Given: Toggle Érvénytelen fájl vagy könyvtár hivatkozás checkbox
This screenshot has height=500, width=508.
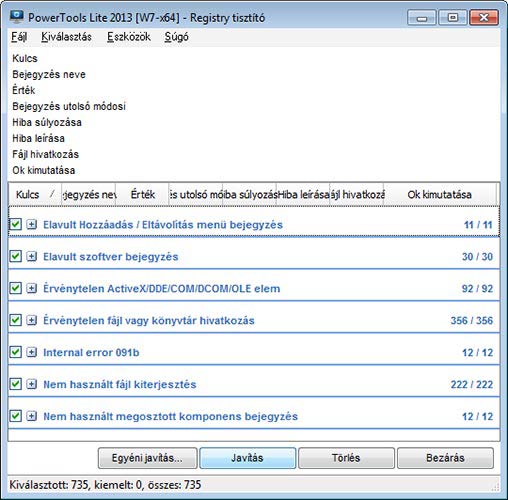Looking at the screenshot, I should coord(15,320).
